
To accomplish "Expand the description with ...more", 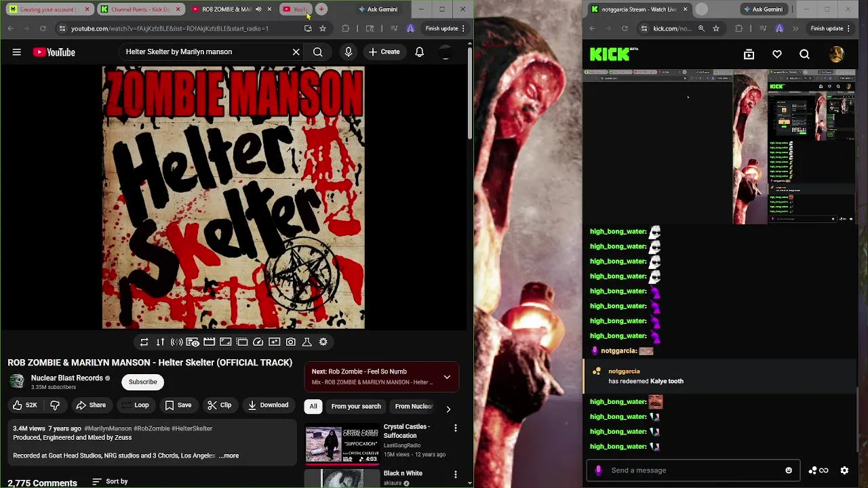I will pyautogui.click(x=229, y=455).
